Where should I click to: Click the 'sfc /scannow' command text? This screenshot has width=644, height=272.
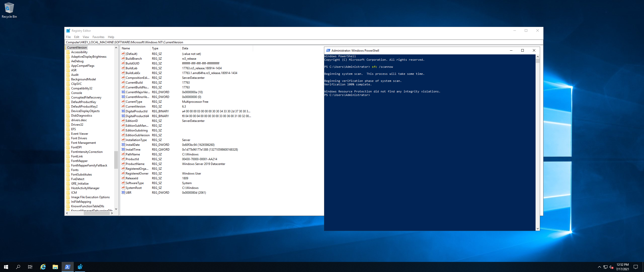click(382, 67)
